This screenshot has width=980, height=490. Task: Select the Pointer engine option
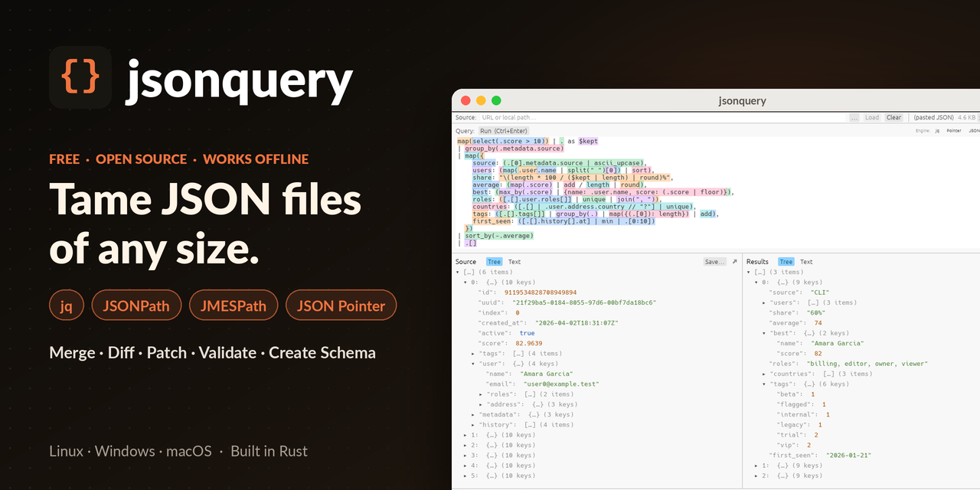(x=954, y=131)
